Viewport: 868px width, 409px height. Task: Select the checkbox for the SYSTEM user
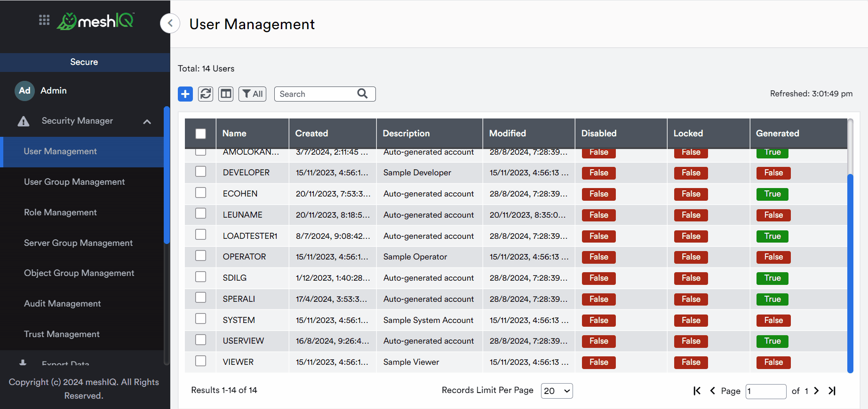pos(201,319)
